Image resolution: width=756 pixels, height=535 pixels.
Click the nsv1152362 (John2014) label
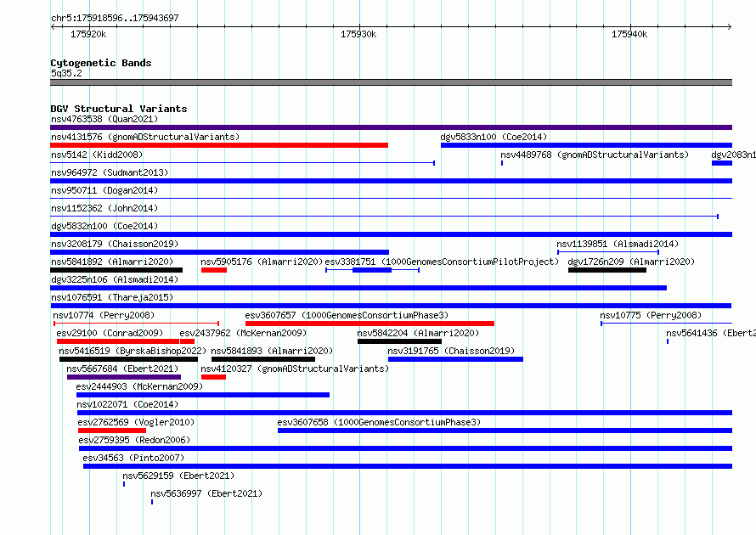(104, 208)
